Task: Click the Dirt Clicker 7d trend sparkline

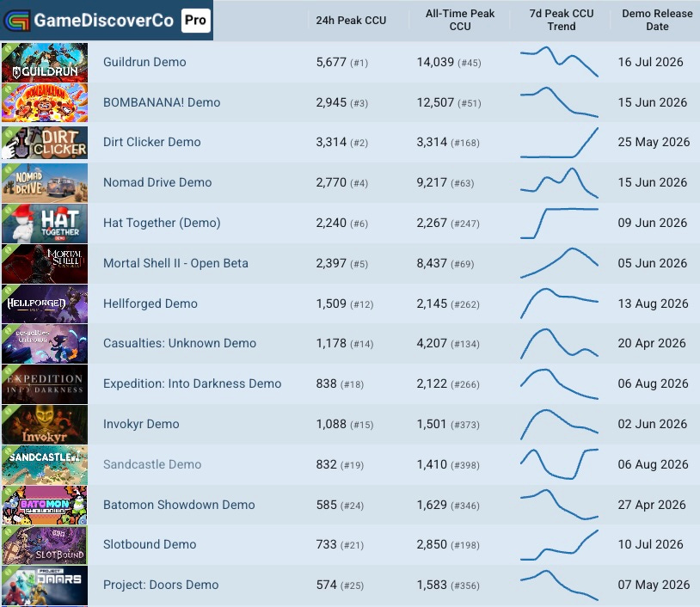Action: (x=559, y=143)
